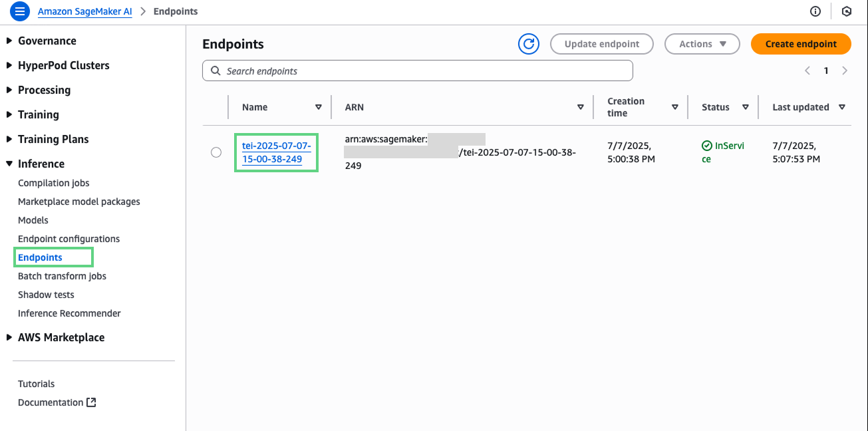Refresh the endpoints list
The image size is (868, 431).
tap(529, 44)
